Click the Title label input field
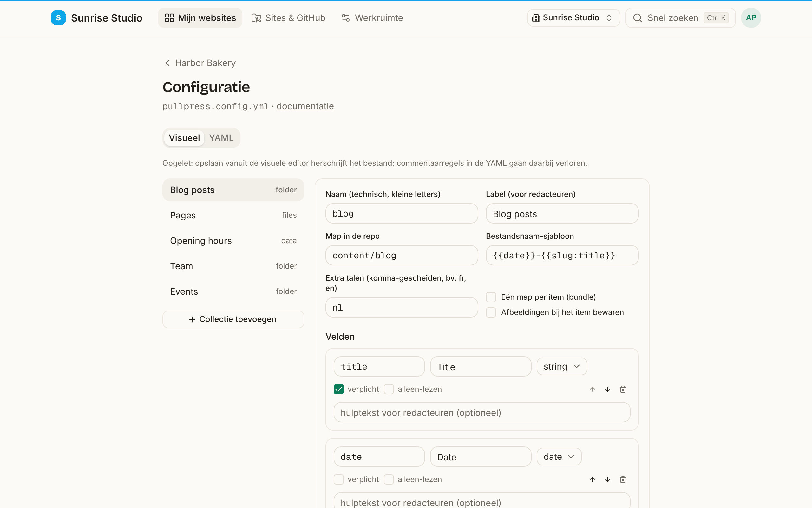 (x=481, y=366)
